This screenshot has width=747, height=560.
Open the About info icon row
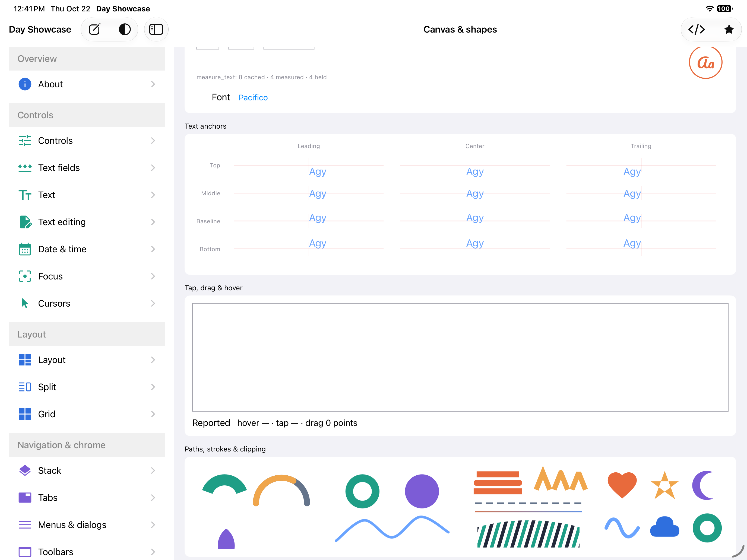[25, 84]
